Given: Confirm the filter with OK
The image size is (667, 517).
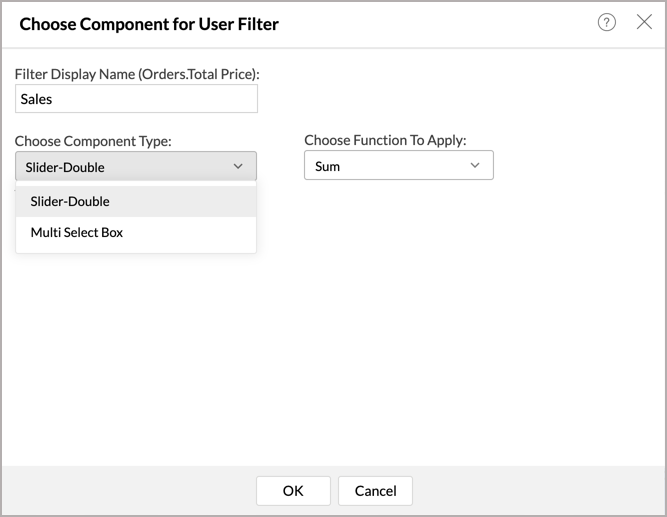Looking at the screenshot, I should click(x=293, y=490).
